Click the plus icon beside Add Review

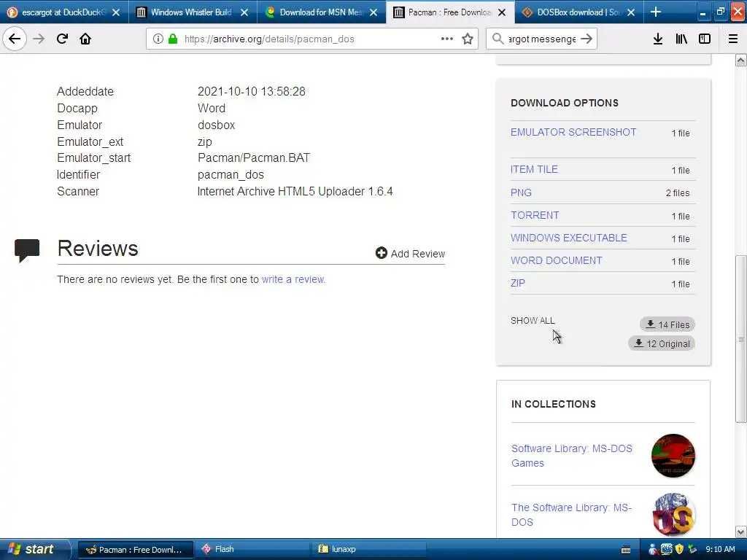click(x=381, y=253)
